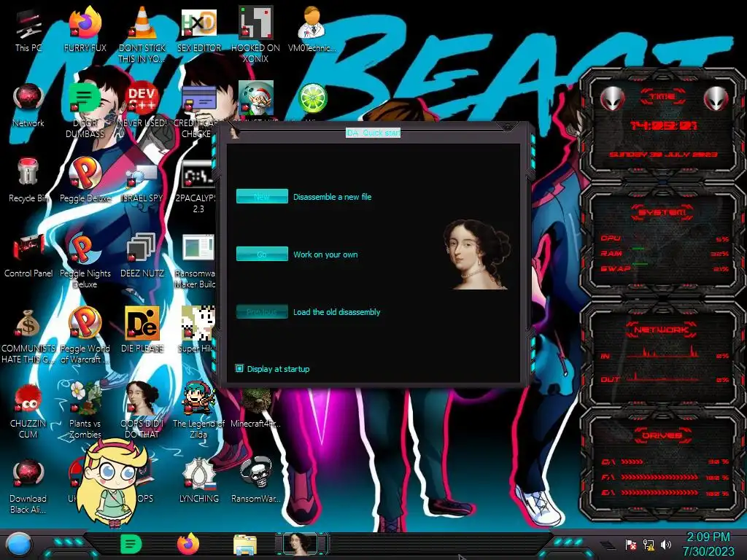Click the small IDA icon in dialog title bar
This screenshot has height=560, width=747.
coord(234,133)
